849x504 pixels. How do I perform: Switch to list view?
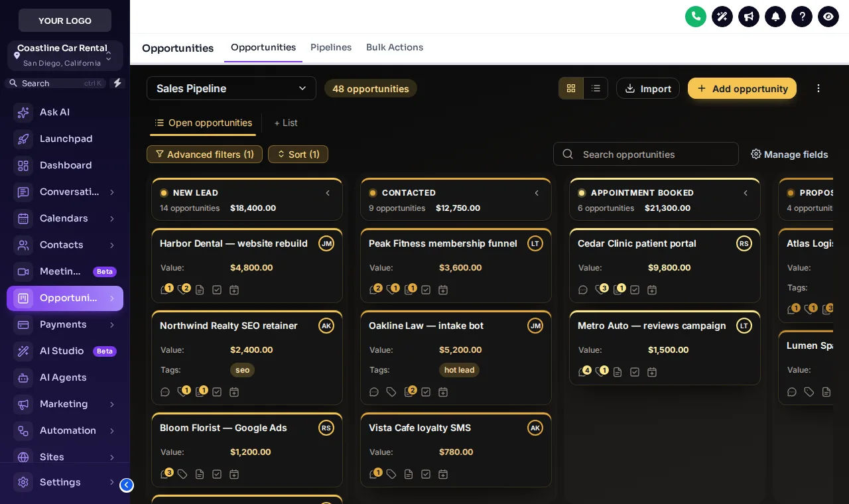[x=596, y=88]
